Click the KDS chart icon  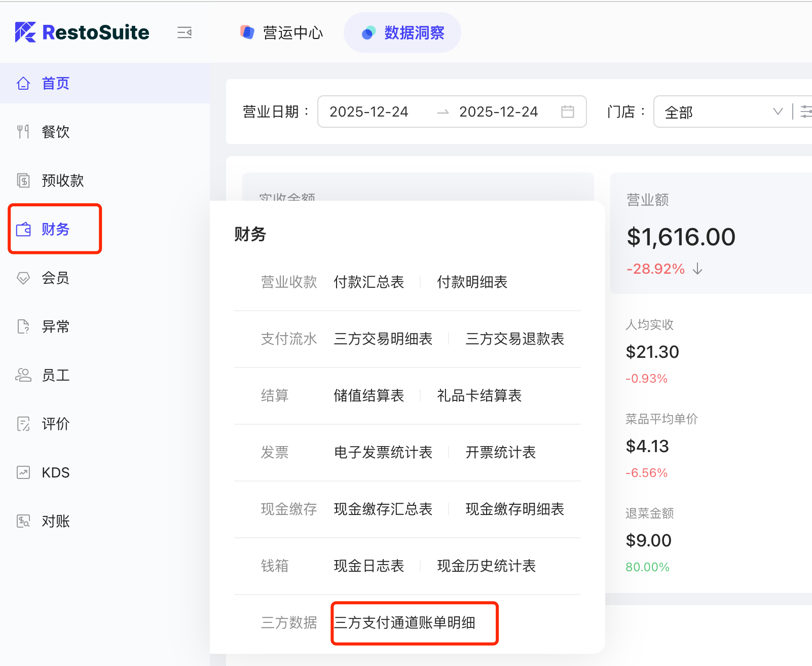click(23, 472)
